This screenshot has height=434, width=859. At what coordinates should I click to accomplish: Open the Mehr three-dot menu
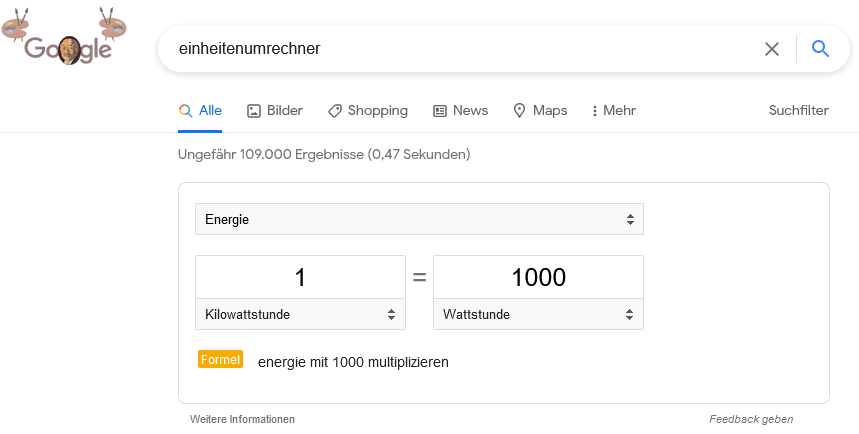(x=614, y=111)
